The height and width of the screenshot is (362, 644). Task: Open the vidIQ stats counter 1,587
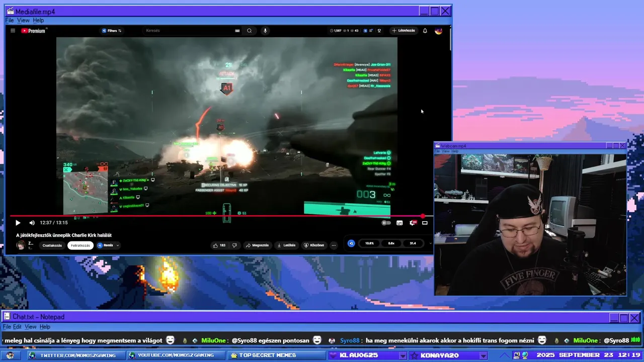point(336,31)
